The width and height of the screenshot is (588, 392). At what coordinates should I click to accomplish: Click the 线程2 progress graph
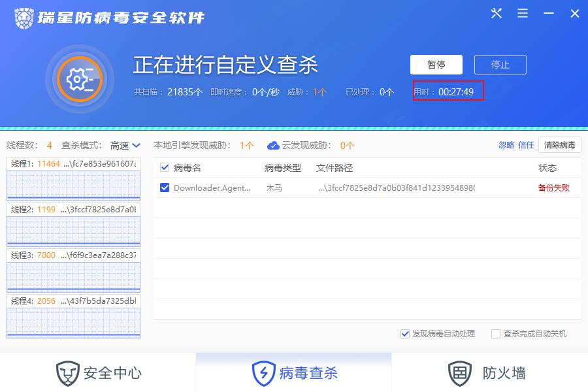73,231
